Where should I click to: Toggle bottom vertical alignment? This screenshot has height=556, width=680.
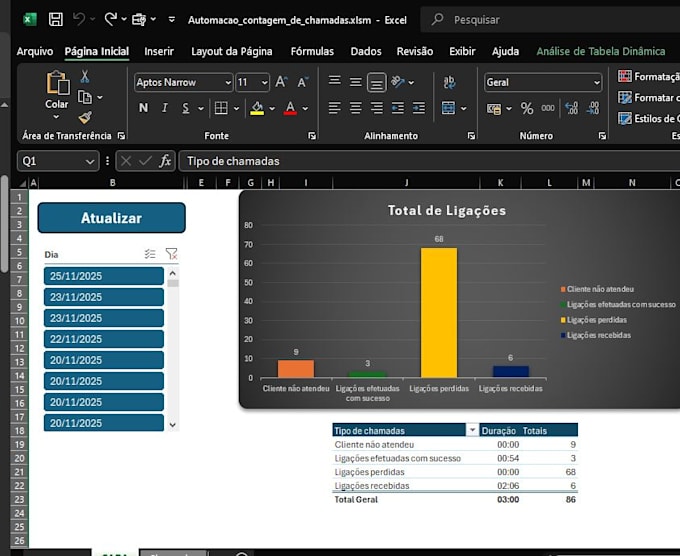(376, 82)
